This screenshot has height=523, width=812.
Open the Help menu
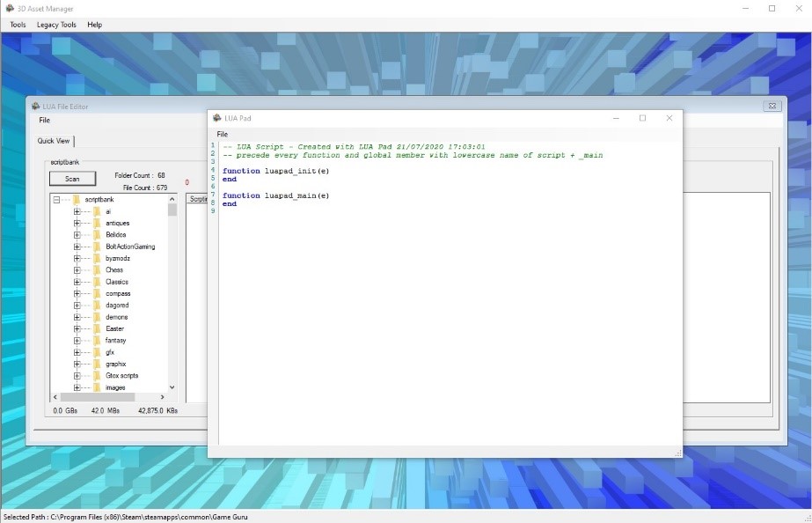(94, 25)
